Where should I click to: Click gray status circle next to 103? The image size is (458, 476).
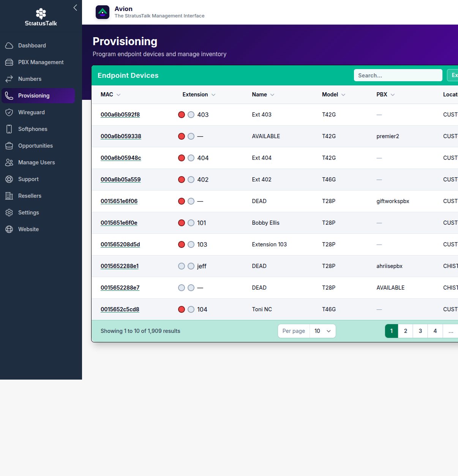point(191,244)
